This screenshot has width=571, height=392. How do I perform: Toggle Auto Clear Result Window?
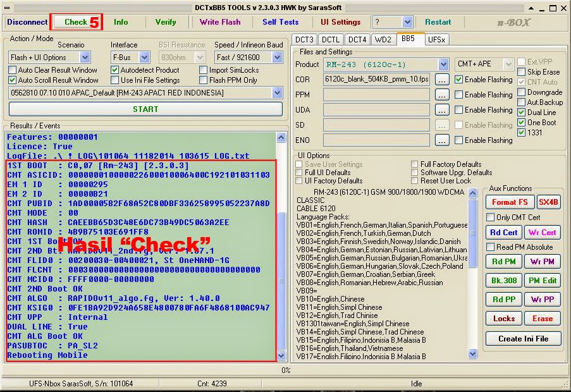(13, 70)
